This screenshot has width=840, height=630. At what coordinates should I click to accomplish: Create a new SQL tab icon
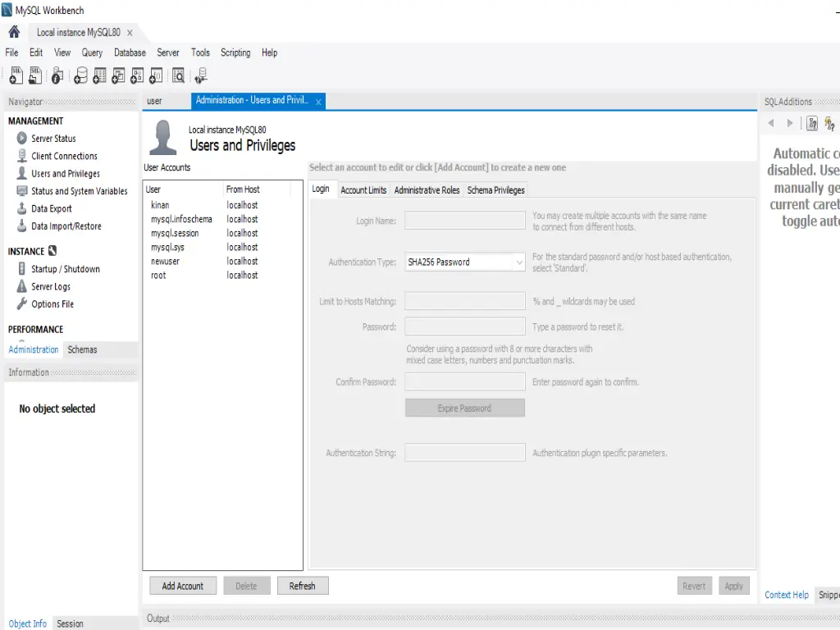coord(16,75)
